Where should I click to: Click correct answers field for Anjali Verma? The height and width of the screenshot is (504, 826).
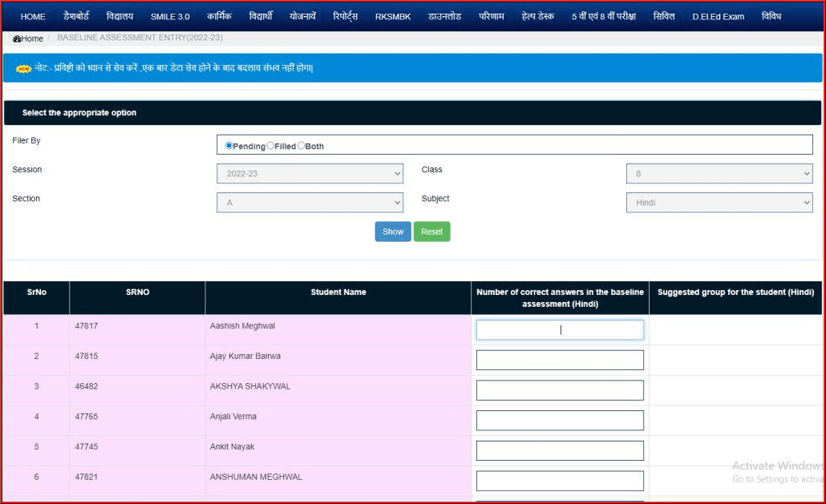tap(560, 421)
